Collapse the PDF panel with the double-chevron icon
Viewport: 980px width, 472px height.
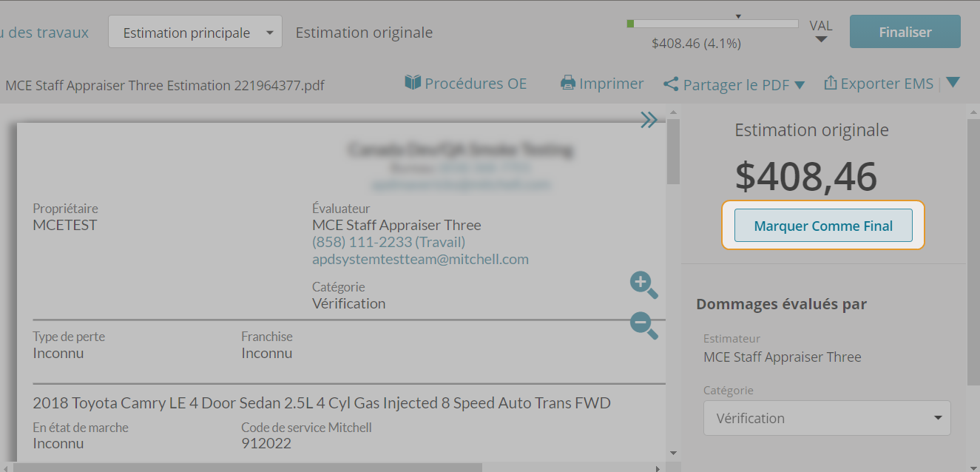tap(649, 120)
